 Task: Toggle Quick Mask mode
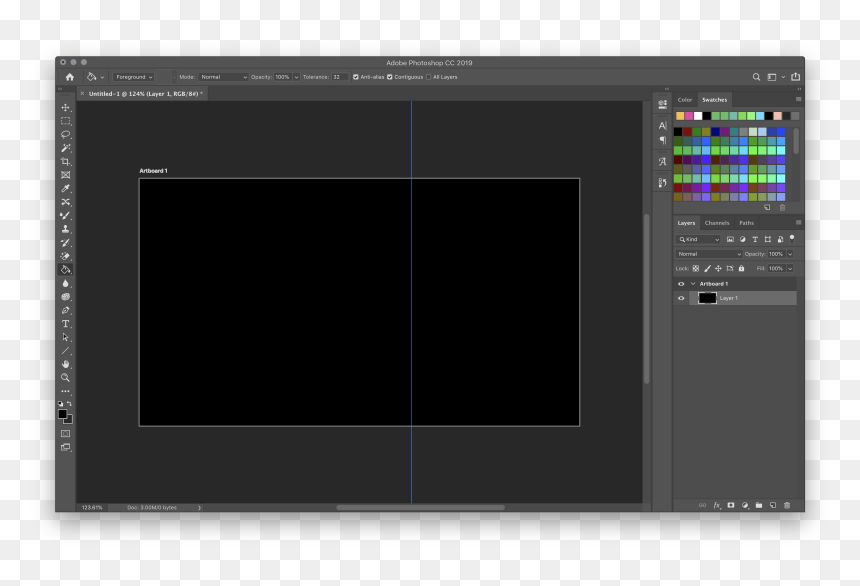click(x=65, y=433)
